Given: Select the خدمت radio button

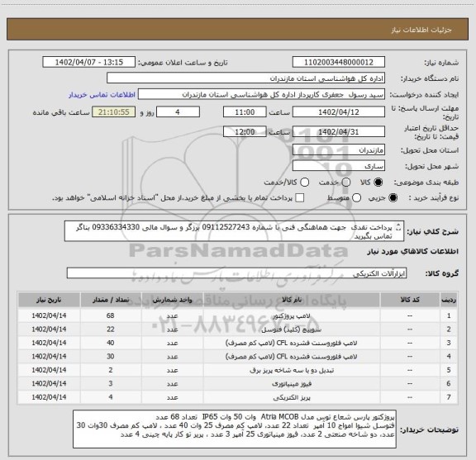Looking at the screenshot, I should (346, 183).
